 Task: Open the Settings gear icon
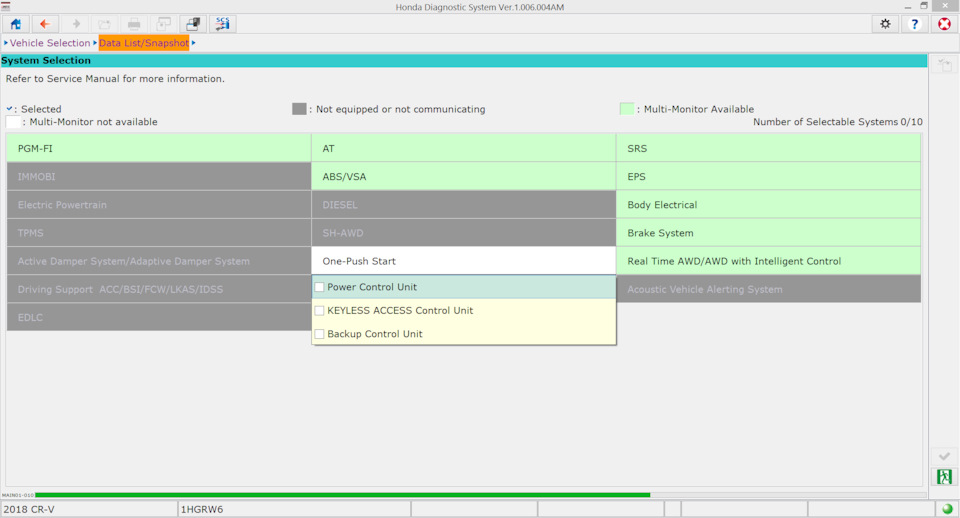click(x=885, y=24)
